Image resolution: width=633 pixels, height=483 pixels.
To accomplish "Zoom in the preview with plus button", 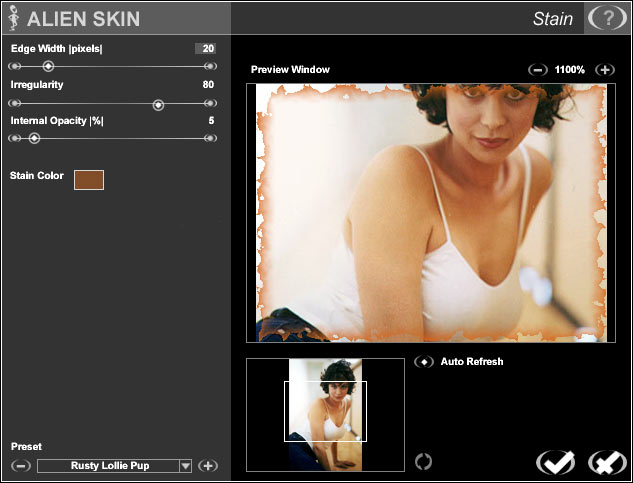I will click(605, 70).
